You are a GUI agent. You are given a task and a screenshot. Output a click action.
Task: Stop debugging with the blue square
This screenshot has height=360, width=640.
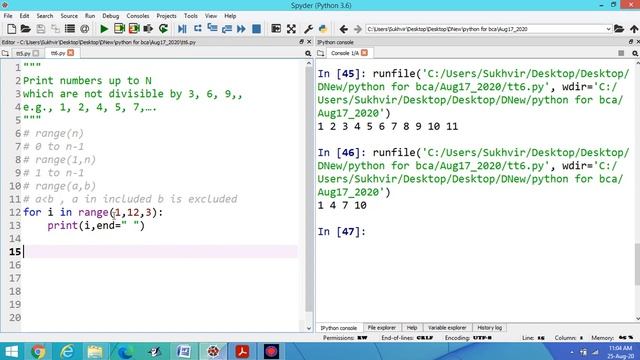[256, 29]
